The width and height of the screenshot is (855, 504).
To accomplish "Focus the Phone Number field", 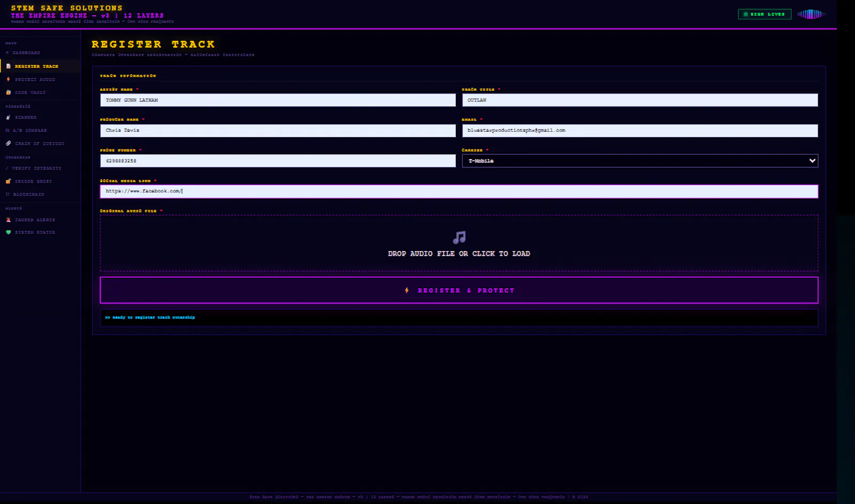I will point(278,161).
